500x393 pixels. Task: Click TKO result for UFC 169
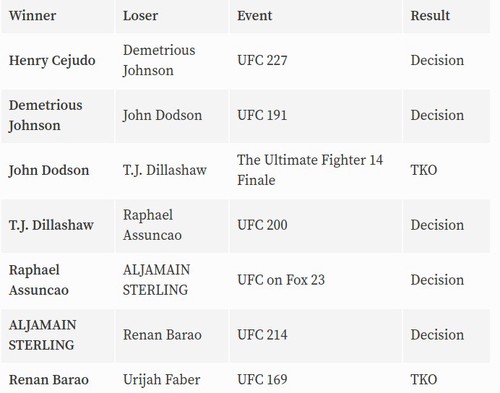[x=424, y=380]
